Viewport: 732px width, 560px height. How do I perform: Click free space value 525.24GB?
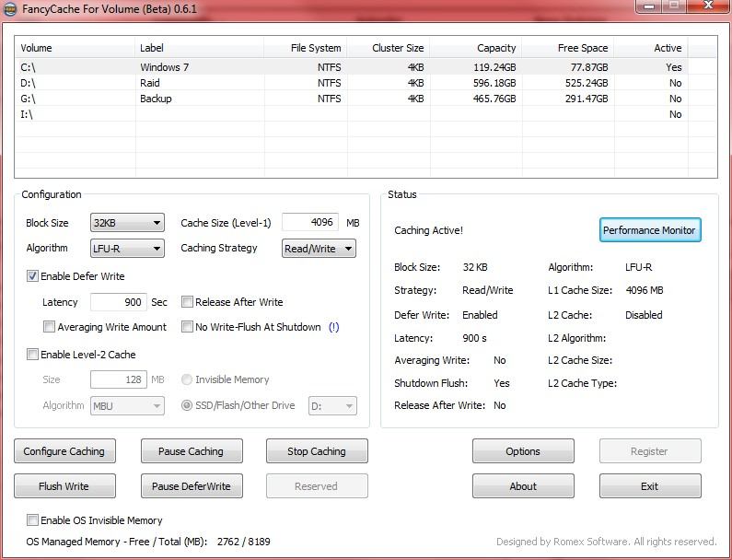click(587, 83)
